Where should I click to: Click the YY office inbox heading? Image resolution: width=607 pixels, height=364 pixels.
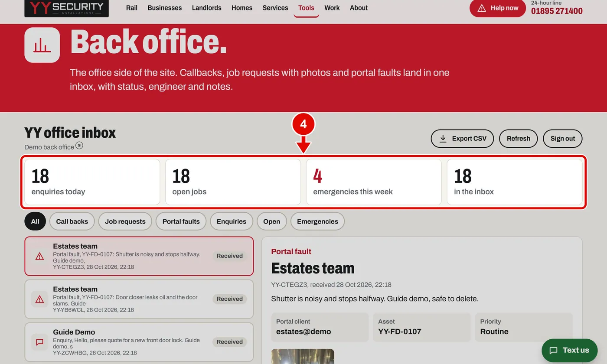[70, 133]
